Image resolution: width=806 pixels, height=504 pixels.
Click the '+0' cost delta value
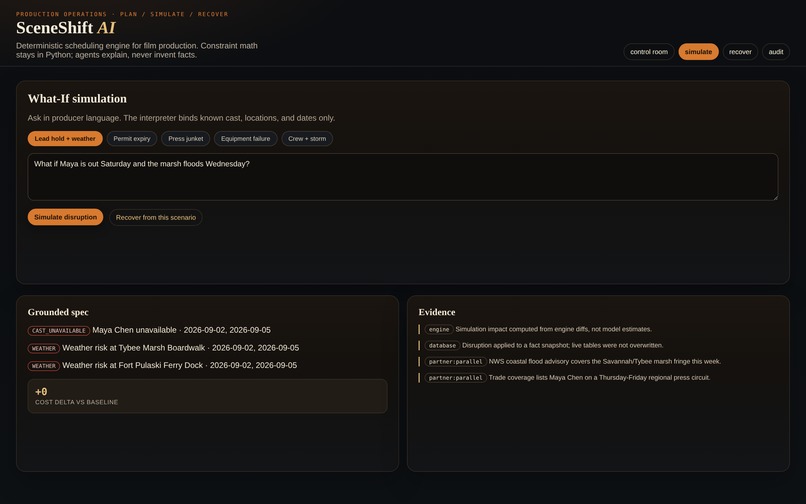point(41,391)
